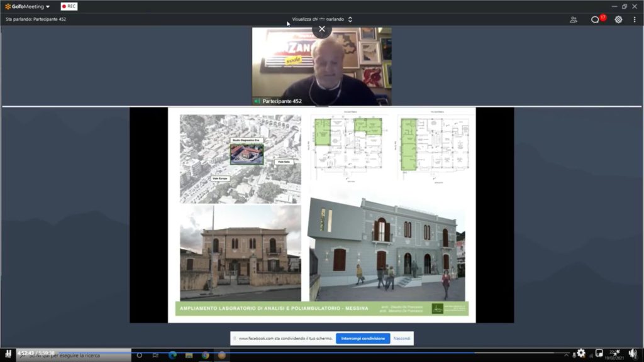The image size is (644, 362).
Task: Open File Explorer from the taskbar
Action: [x=189, y=355]
